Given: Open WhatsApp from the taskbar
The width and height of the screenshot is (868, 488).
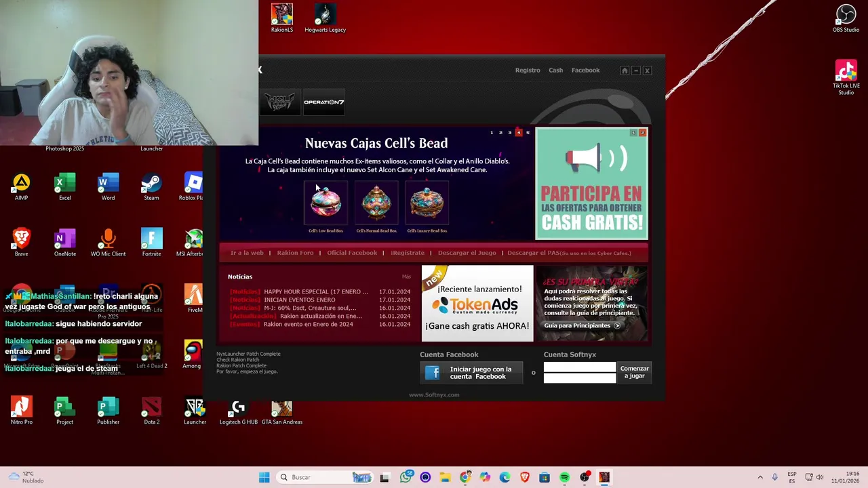Looking at the screenshot, I should coord(406,477).
